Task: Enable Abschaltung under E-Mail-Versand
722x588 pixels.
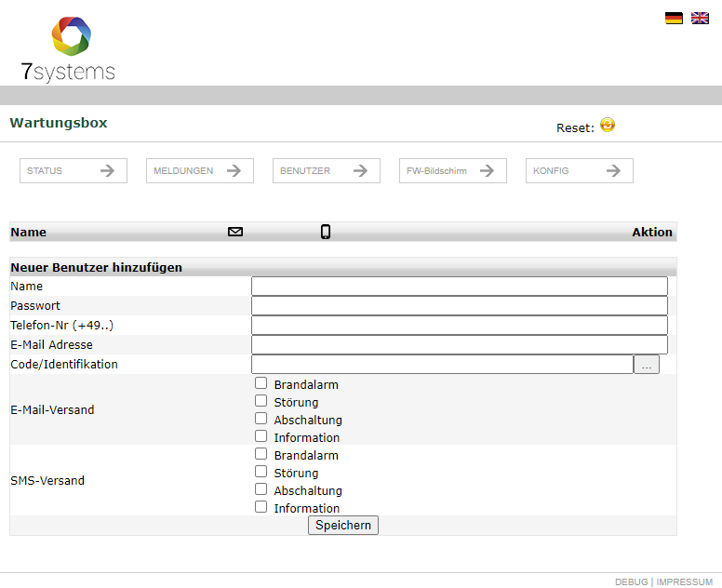Action: pos(261,419)
